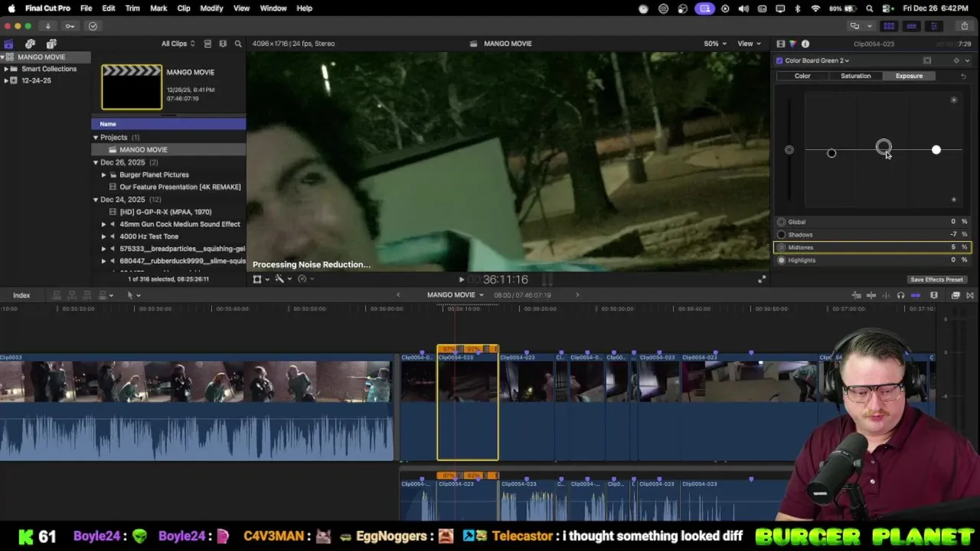Enter fullscreen viewer arrows icon
980x551 pixels.
click(762, 279)
